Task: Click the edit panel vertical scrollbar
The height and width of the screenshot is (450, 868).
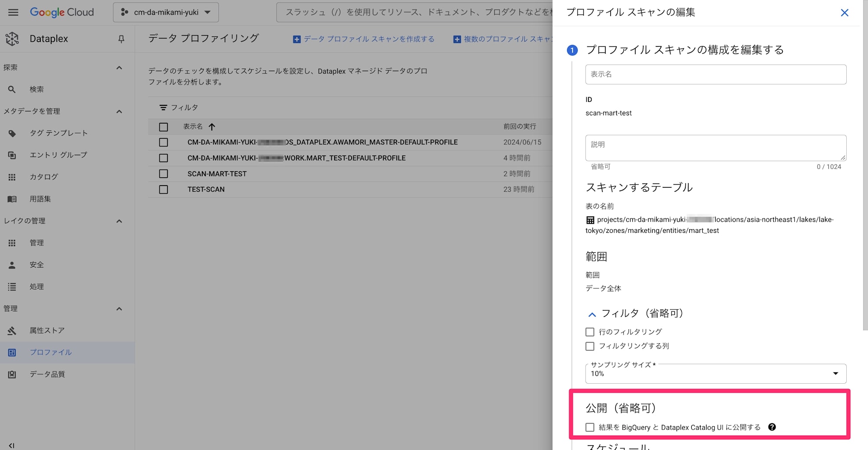Action: coord(865,165)
